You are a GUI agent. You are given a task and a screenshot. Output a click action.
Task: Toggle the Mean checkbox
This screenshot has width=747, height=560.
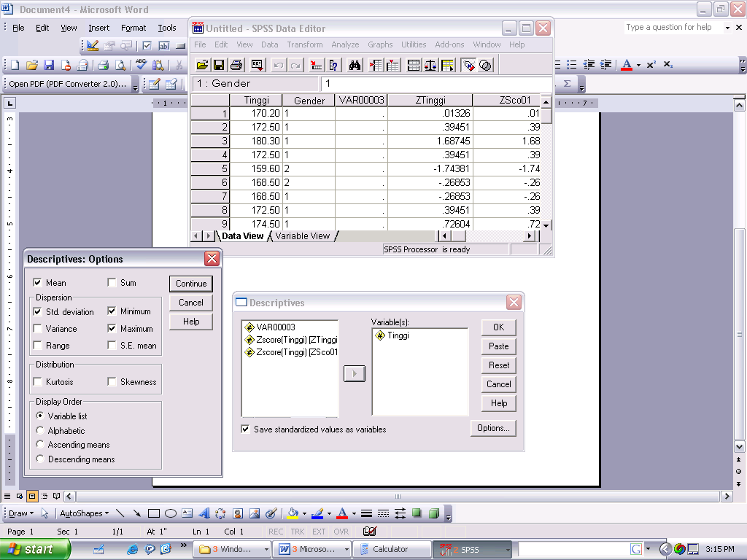(37, 283)
